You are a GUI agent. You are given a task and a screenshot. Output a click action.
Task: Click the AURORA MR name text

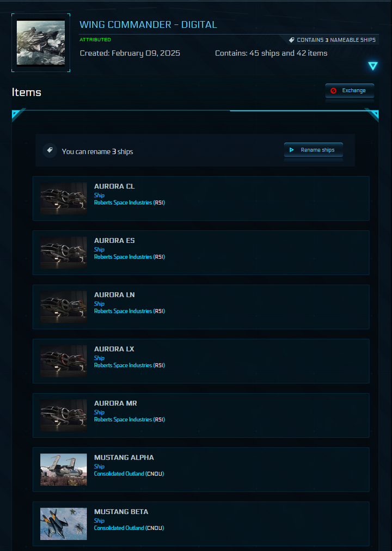click(115, 403)
